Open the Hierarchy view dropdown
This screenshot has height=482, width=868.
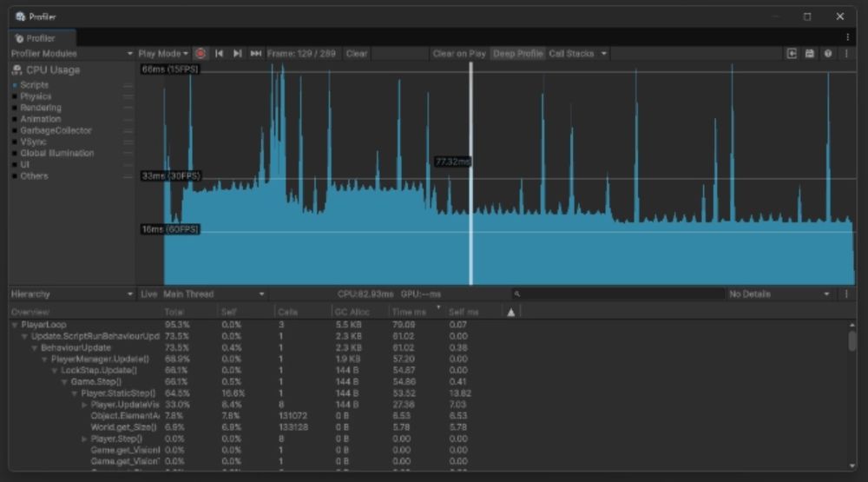[72, 294]
